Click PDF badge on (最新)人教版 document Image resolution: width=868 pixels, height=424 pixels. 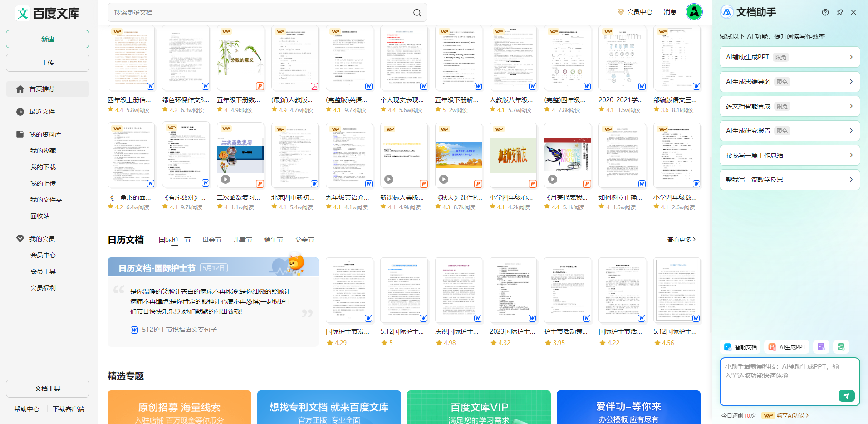[314, 86]
